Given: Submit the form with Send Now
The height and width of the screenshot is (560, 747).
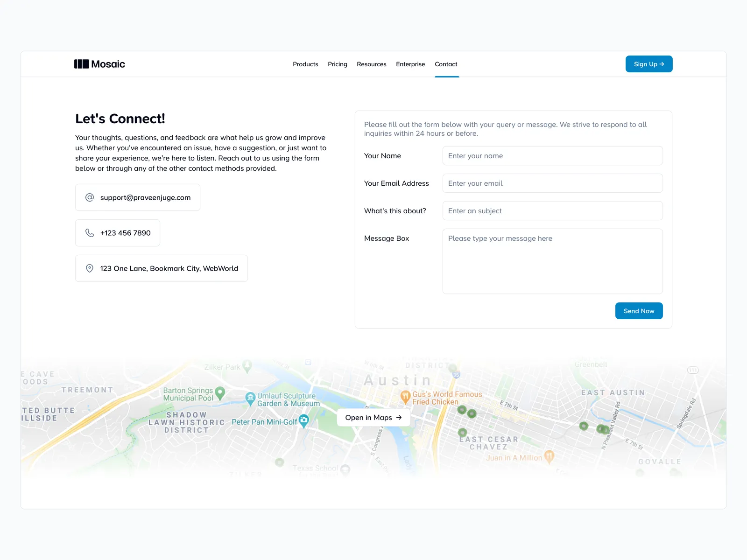Looking at the screenshot, I should (x=639, y=311).
